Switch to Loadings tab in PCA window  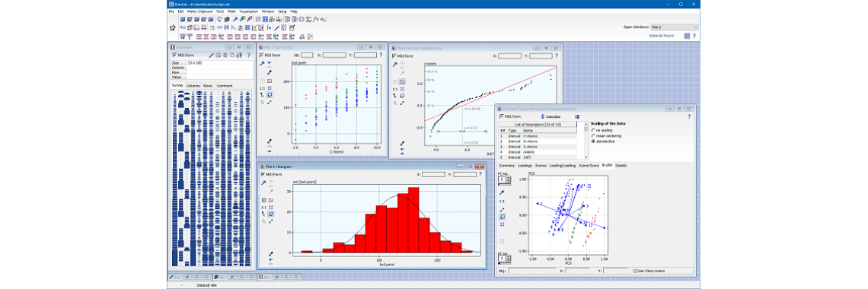click(525, 165)
